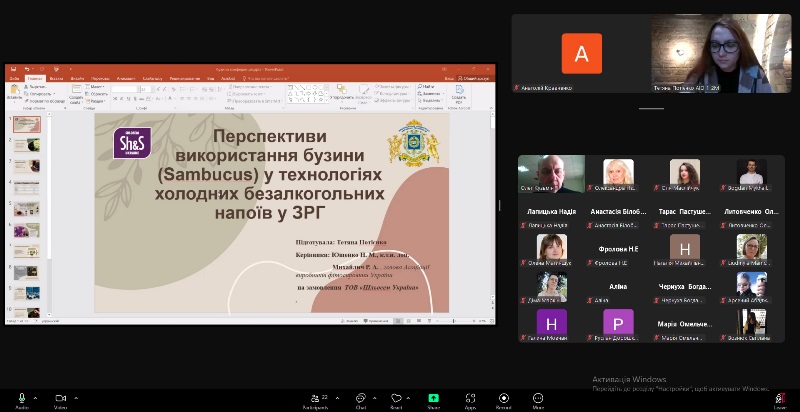This screenshot has height=412, width=800.
Task: Toggle camera with the Video icon
Action: tap(60, 399)
